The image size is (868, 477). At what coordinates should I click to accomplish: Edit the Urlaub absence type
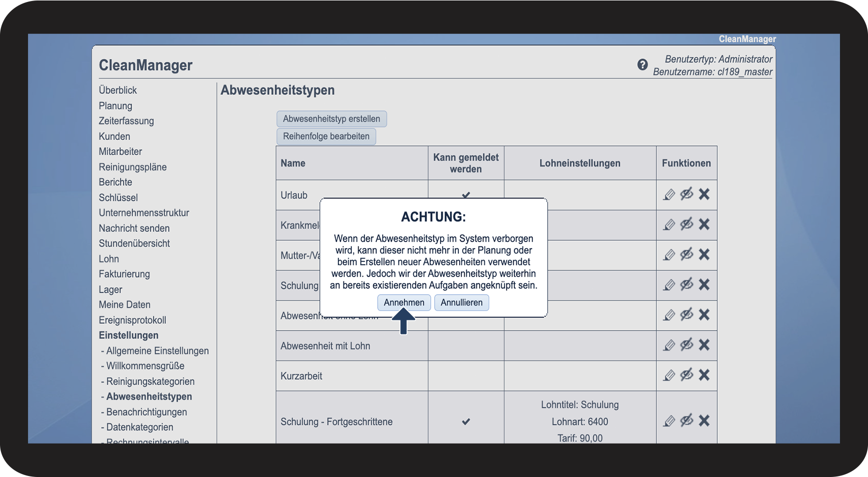tap(669, 195)
